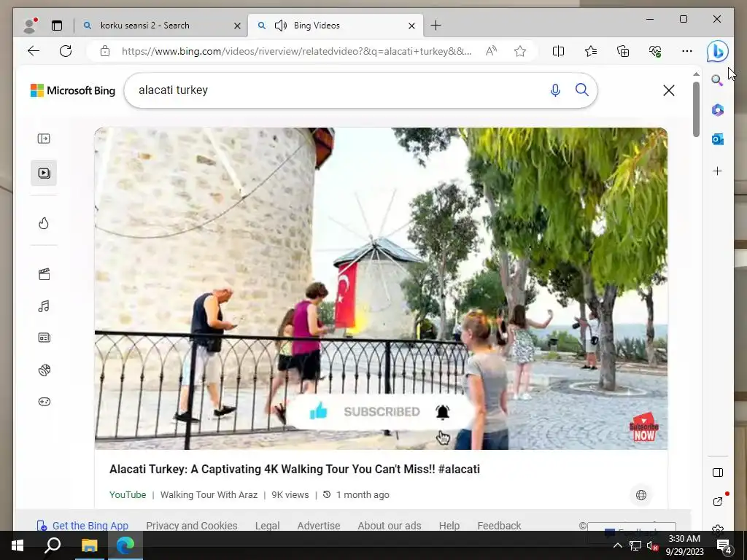Open Privacy and Cookies link
This screenshot has height=560, width=747.
point(192,525)
